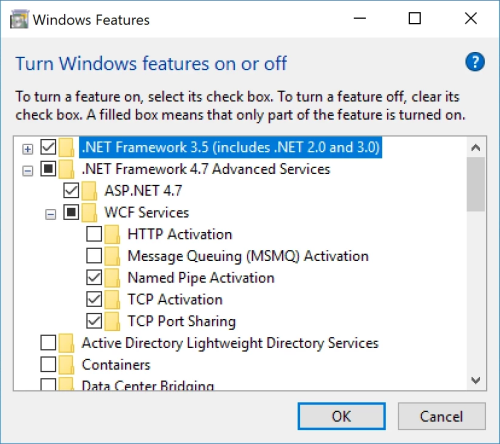This screenshot has height=444, width=500.
Task: Select Active Directory Lightweight Directory Services item
Action: point(230,343)
